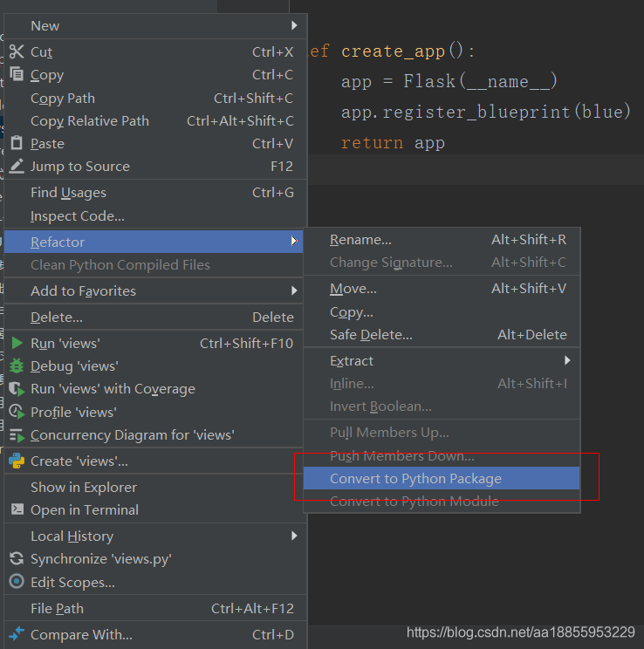Click the Python logo Create 'views' icon
Image resolution: width=644 pixels, height=649 pixels.
tap(17, 461)
